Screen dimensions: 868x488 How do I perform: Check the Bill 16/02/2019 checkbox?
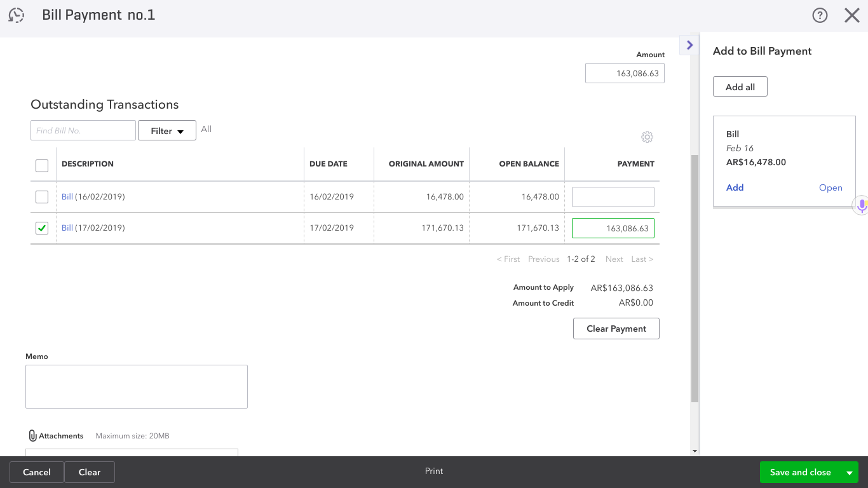pos(42,197)
